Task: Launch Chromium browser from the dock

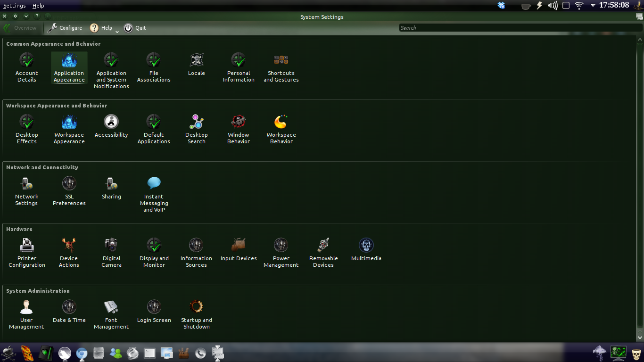Action: 82,353
